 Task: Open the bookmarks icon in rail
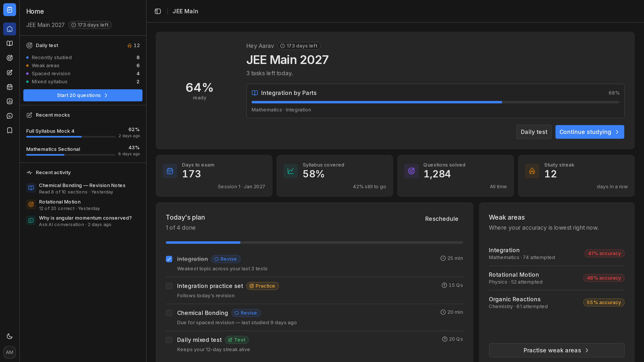(9, 130)
